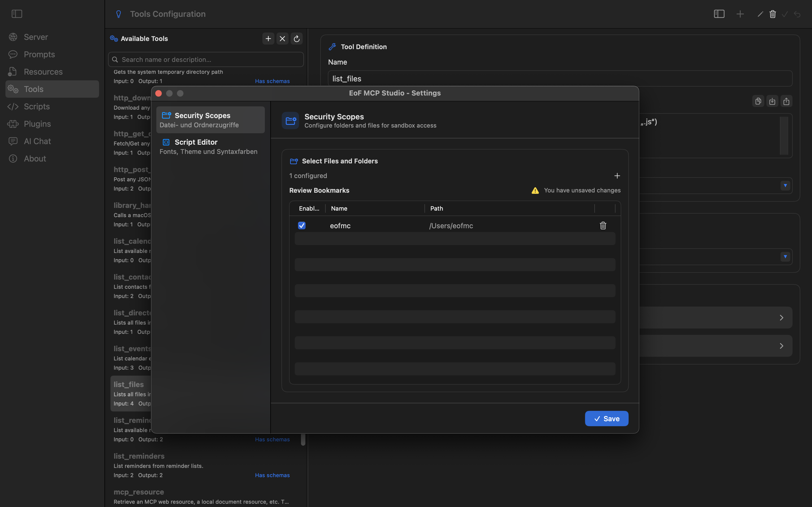The image size is (812, 507).
Task: Click the Security Scopes folder icon in header
Action: tap(290, 121)
